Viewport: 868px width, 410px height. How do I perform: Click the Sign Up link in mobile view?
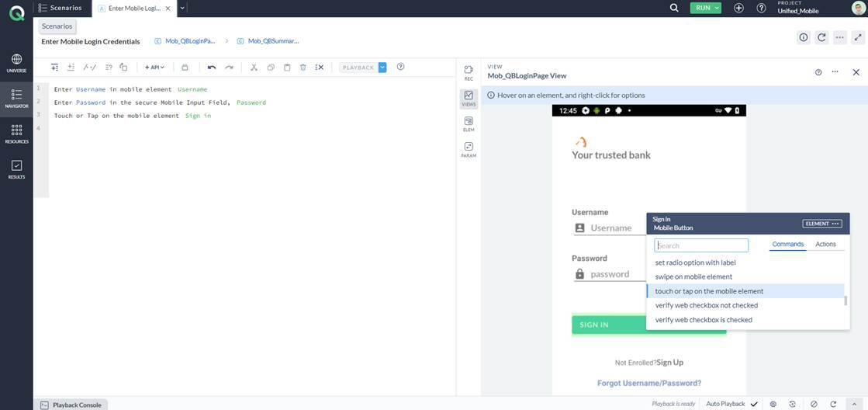tap(670, 363)
